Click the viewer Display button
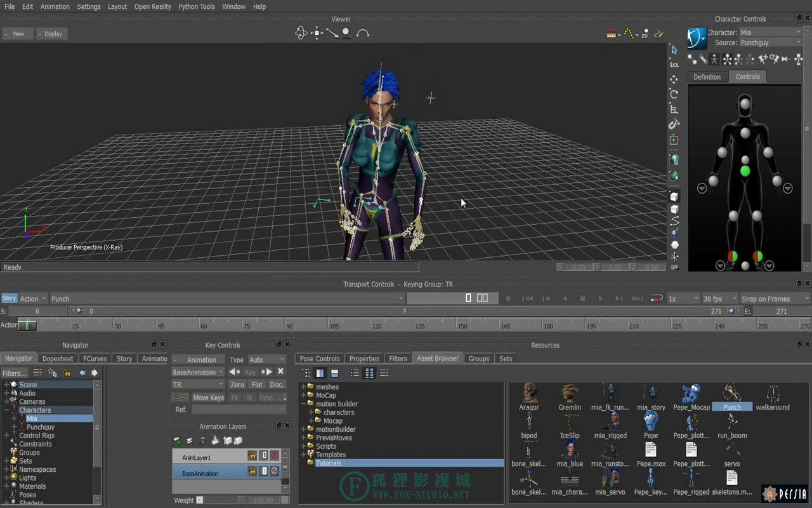 coord(51,34)
